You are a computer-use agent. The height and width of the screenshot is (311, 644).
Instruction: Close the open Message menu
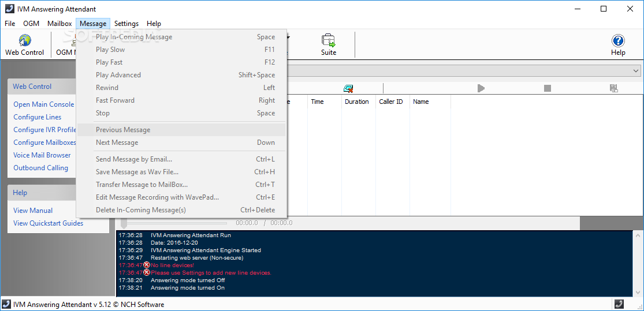click(x=93, y=24)
